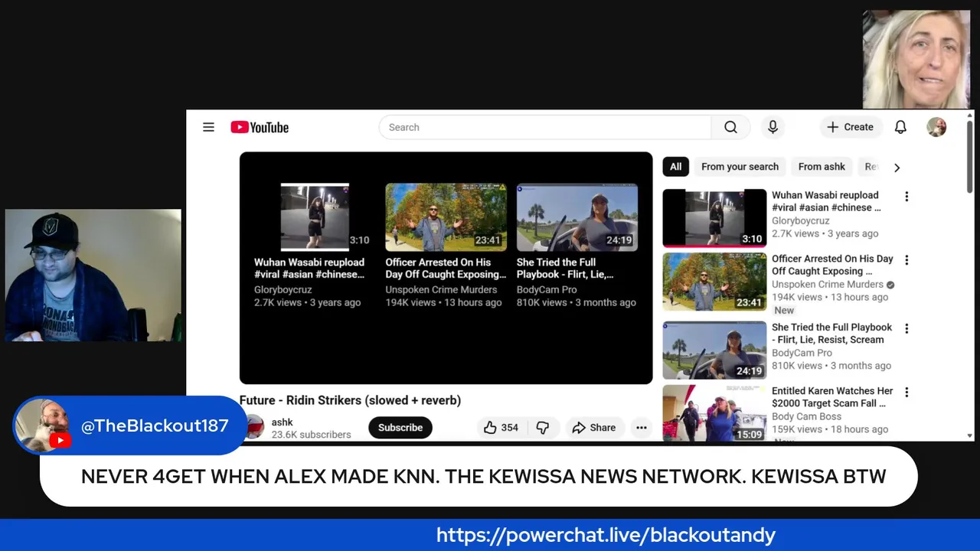
Task: Click the page scrollbar thumb
Action: [x=970, y=157]
